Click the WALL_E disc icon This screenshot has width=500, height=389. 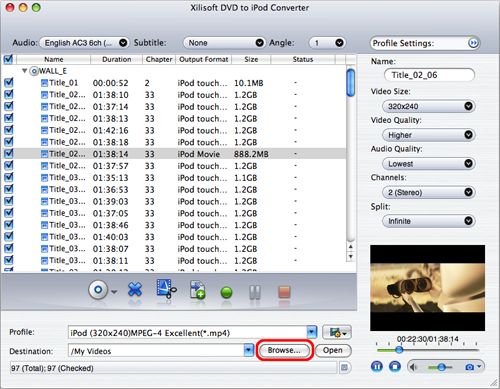(x=34, y=71)
